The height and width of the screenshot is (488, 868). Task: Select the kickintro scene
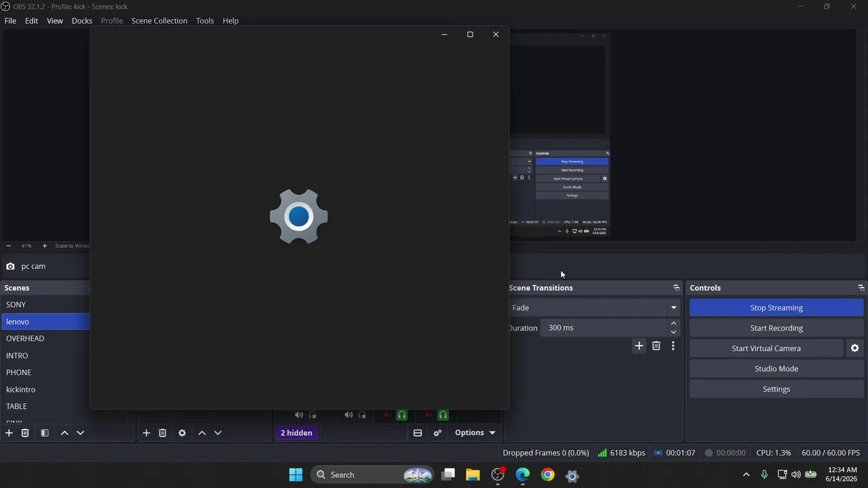coord(45,390)
